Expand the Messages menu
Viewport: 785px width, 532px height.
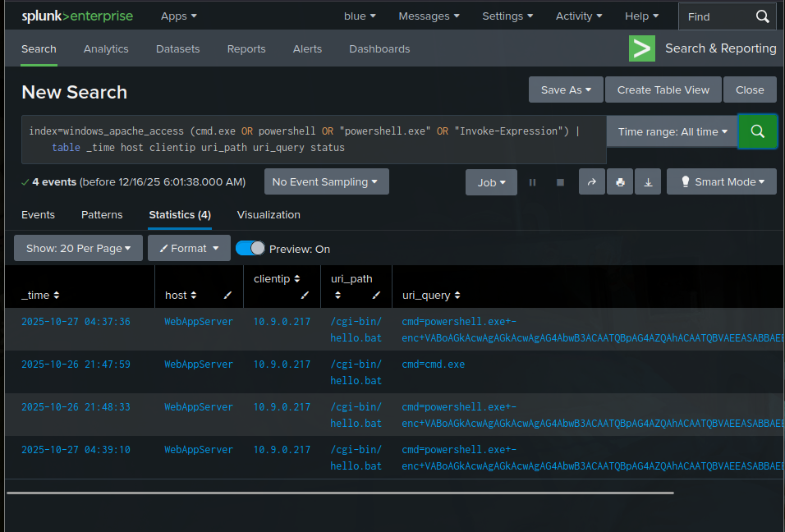(429, 16)
